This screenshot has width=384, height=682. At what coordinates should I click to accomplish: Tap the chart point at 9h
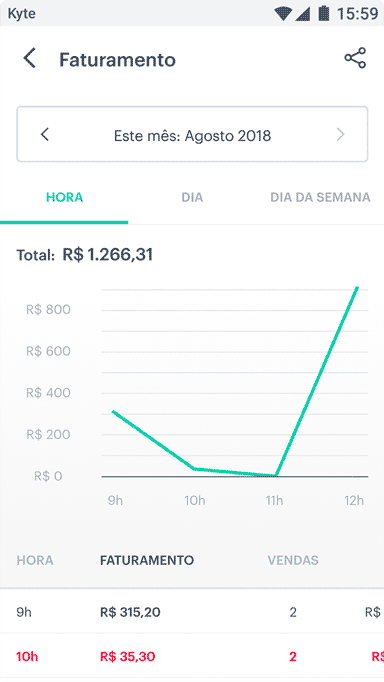(113, 411)
